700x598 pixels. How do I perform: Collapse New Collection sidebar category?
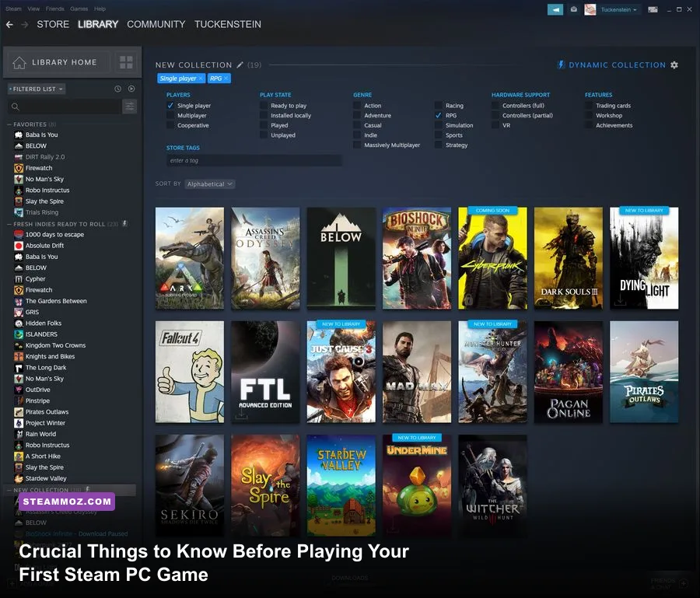pyautogui.click(x=9, y=490)
